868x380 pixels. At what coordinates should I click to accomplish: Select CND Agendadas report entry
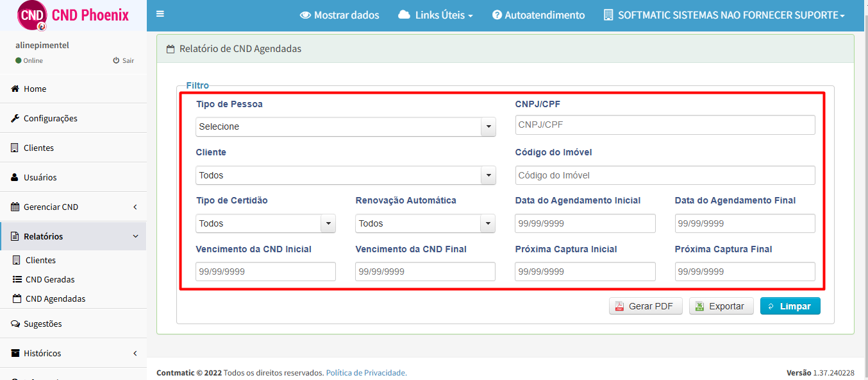(55, 299)
